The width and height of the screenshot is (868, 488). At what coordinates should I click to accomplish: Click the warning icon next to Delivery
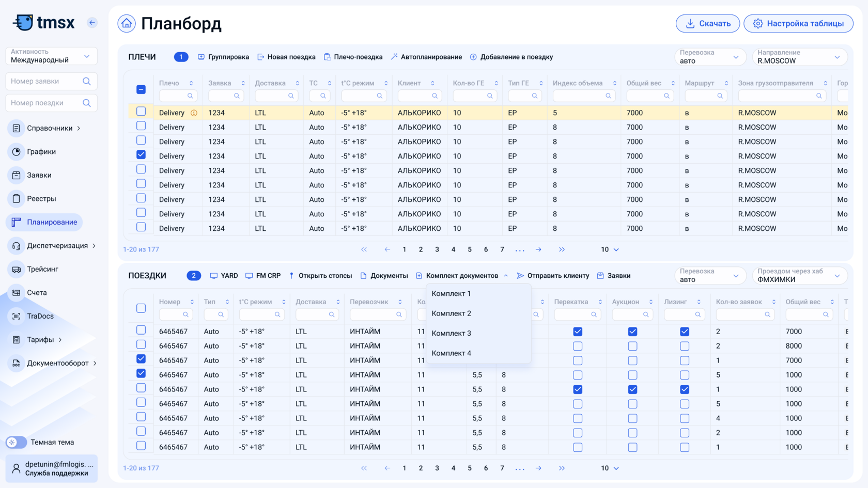click(x=194, y=113)
